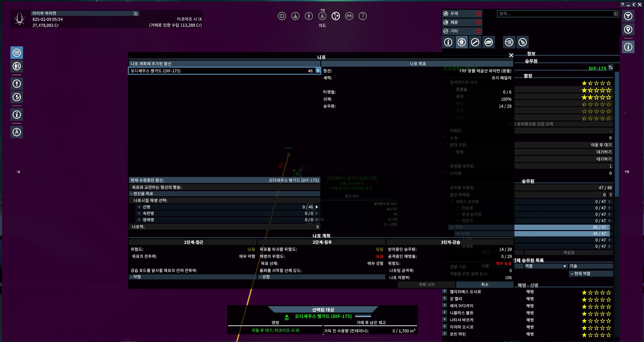Increase 견습생 count with its right arrow

610,208
